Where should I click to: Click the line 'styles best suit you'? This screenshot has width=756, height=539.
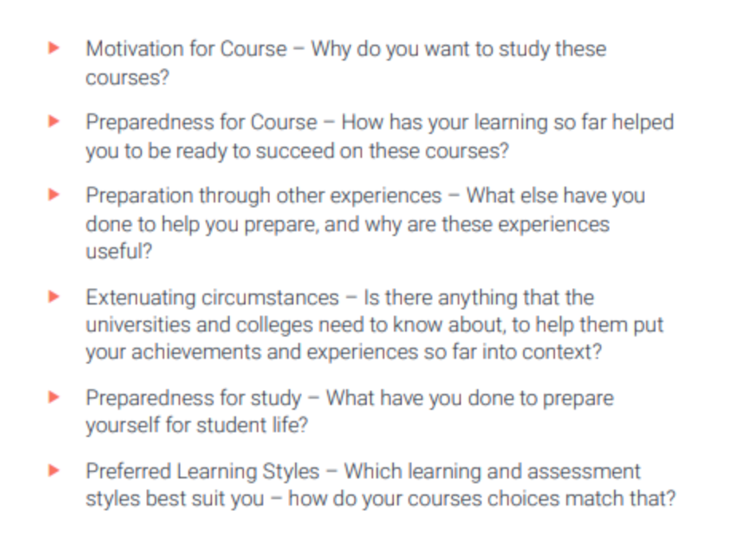point(175,498)
